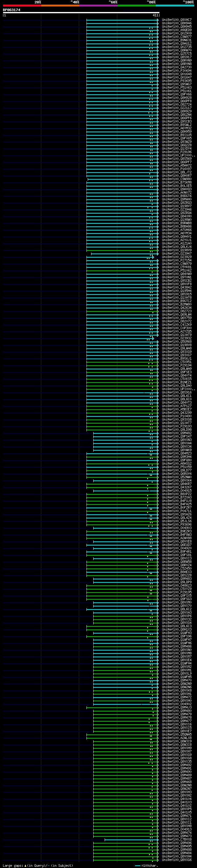Image resolution: width=197 pixels, height=868 pixels.
Task: Choose the UniRef100_Q8H959 hit name
Action: click(x=177, y=131)
